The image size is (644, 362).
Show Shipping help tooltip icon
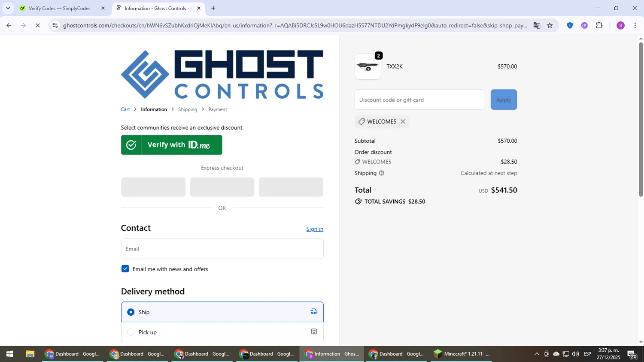(381, 173)
